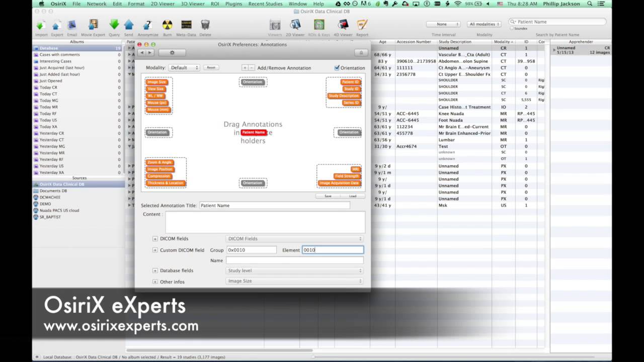
Task: Click the Group input field
Action: pos(252,250)
